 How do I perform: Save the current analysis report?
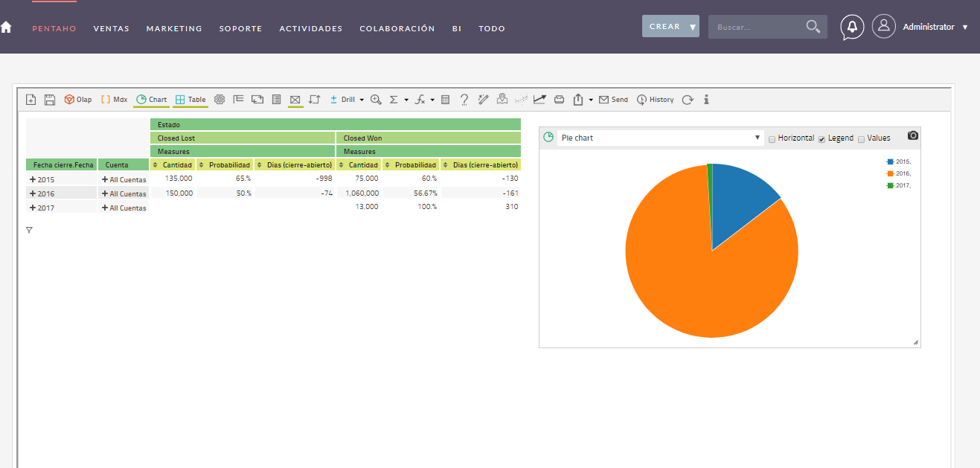[x=49, y=99]
